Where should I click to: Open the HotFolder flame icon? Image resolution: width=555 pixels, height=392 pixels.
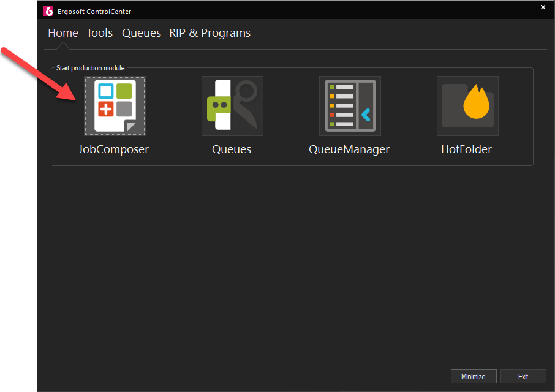click(467, 106)
